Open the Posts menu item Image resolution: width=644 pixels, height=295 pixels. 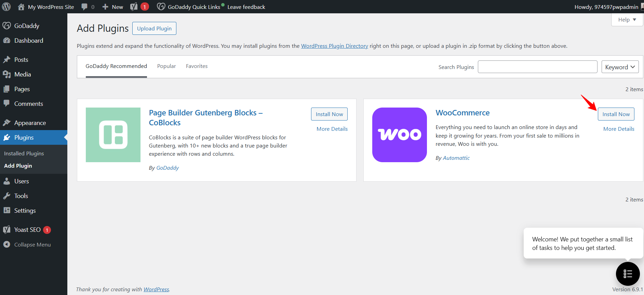point(33,59)
